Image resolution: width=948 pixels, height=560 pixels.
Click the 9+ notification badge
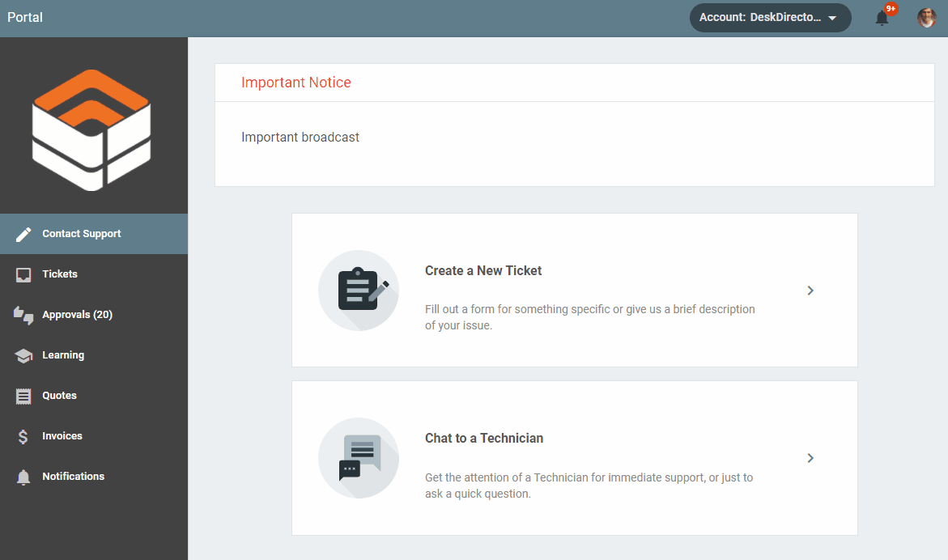891,9
